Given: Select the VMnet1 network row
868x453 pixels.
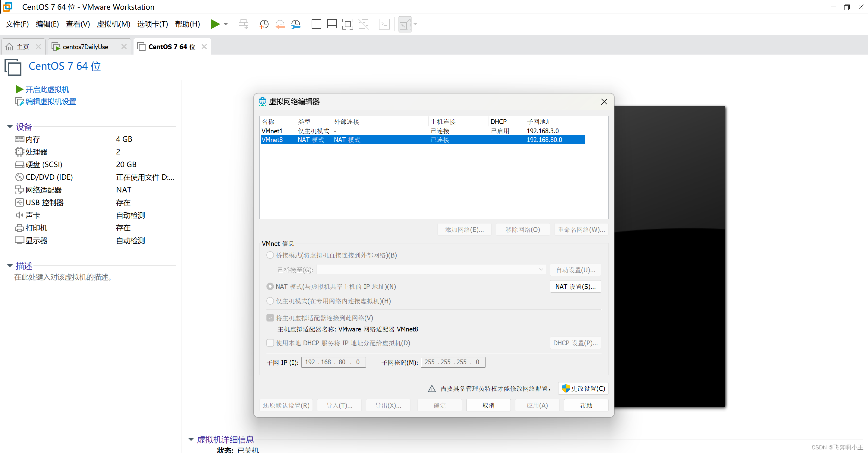Looking at the screenshot, I should click(337, 131).
